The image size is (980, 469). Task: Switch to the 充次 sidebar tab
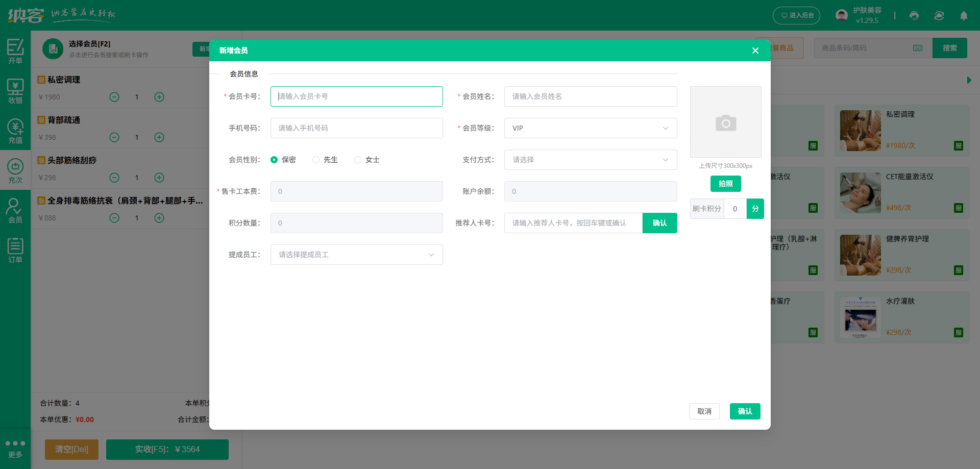[15, 171]
